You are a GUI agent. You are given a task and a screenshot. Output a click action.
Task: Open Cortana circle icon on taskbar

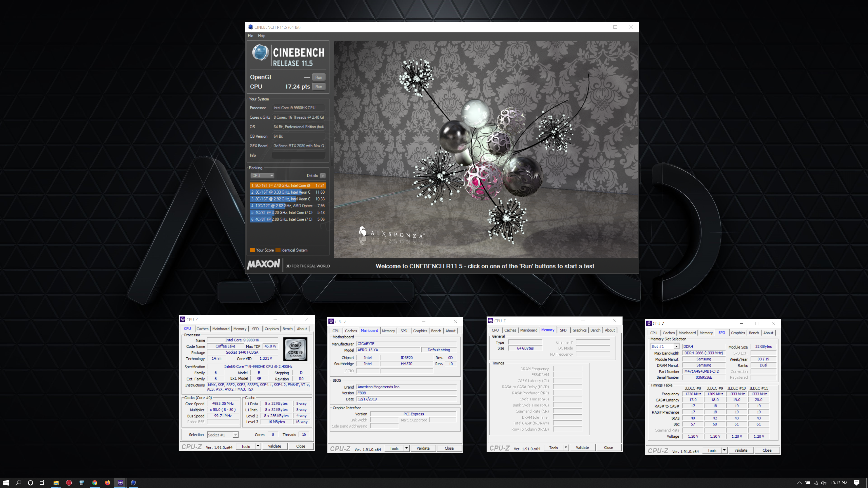tap(30, 483)
